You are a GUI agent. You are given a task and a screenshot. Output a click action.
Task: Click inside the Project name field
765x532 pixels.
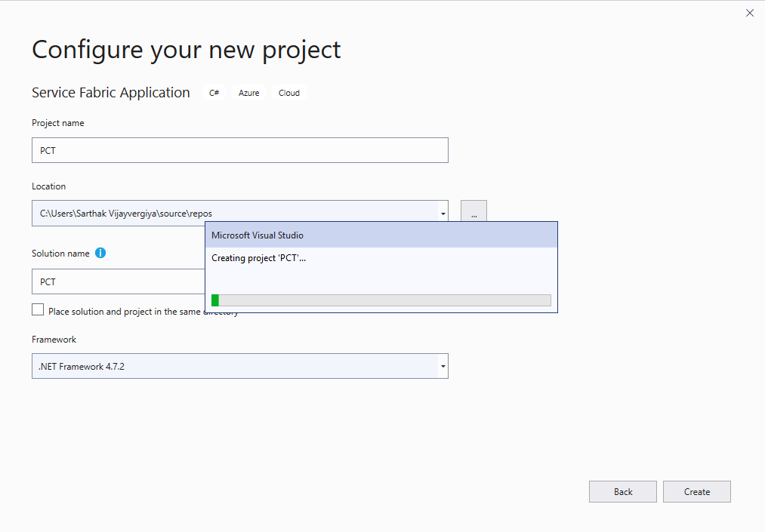(x=227, y=150)
